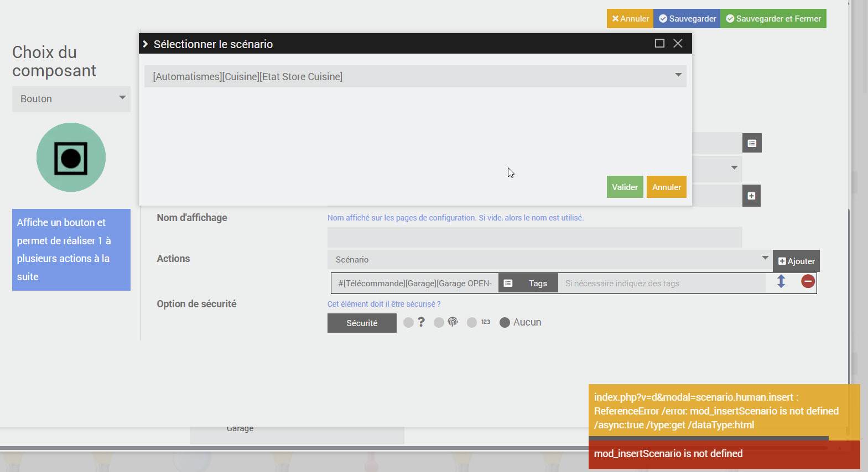868x472 pixels.
Task: Open the scenario selection dropdown
Action: click(415, 76)
